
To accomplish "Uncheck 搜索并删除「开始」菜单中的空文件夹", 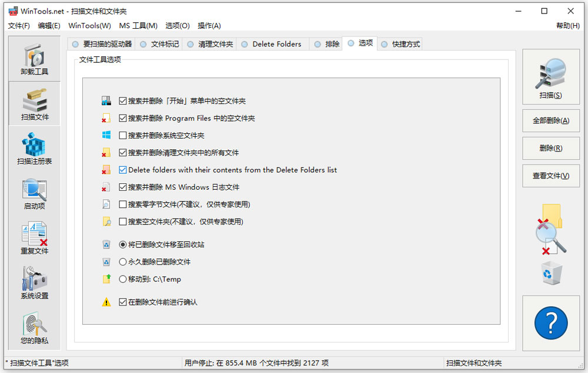I will pos(122,101).
